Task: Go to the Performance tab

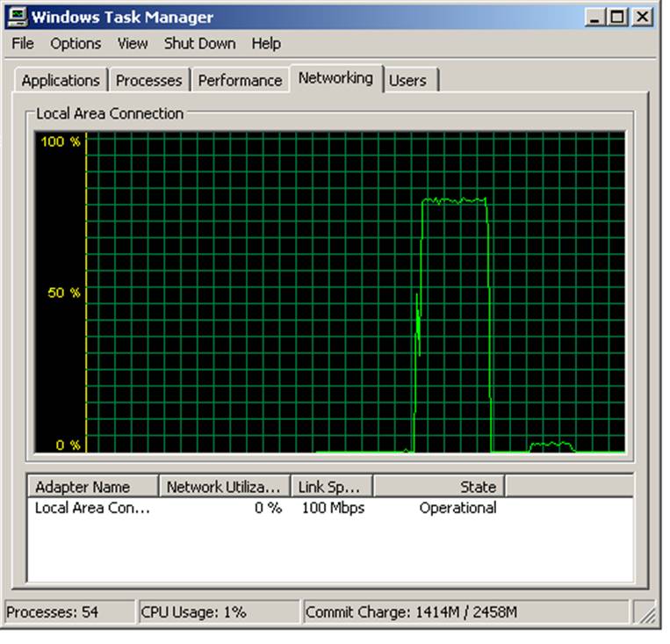Action: coord(240,81)
